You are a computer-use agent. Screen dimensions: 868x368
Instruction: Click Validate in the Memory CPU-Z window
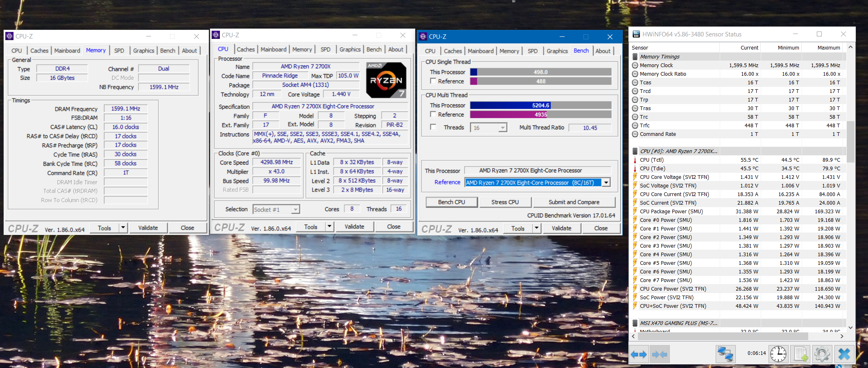(148, 228)
